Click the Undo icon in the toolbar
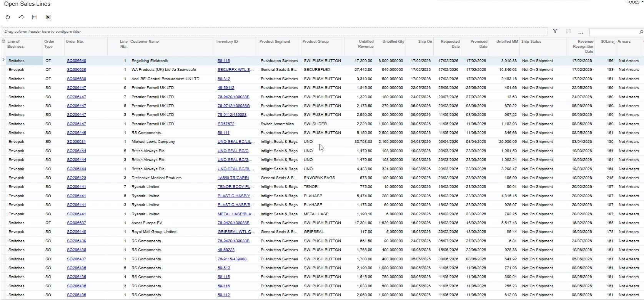Image resolution: width=644 pixels, height=300 pixels. [x=21, y=17]
